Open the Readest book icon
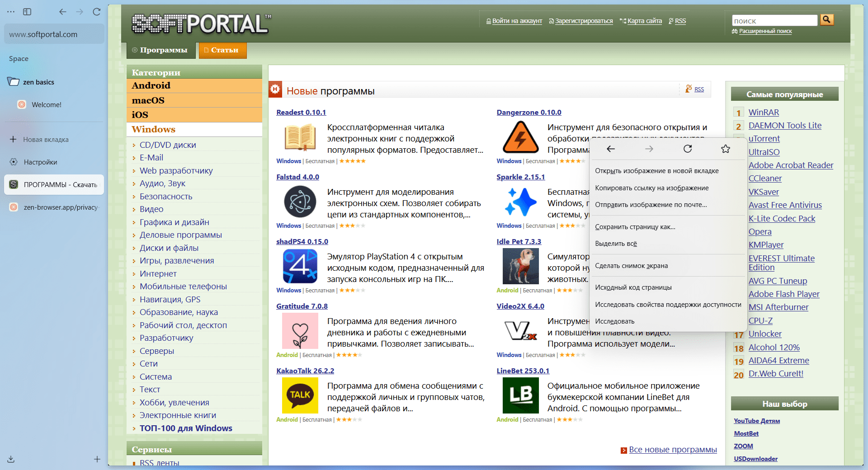The image size is (868, 470). pyautogui.click(x=300, y=138)
